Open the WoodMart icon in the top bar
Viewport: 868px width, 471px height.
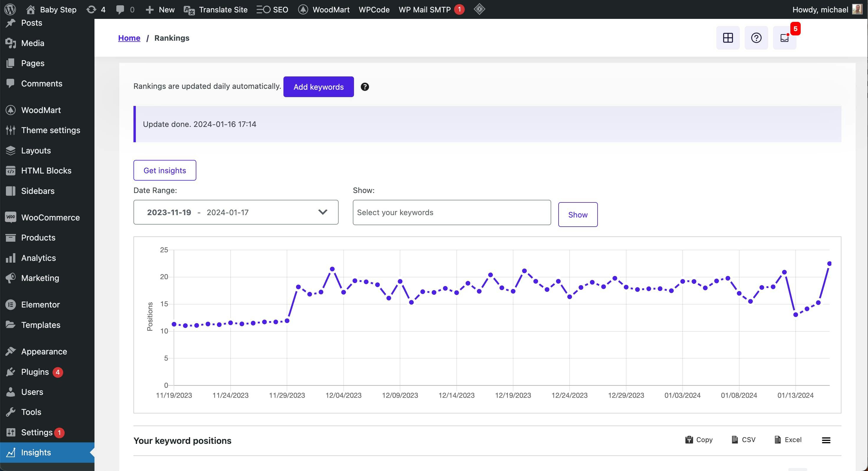[x=303, y=9]
